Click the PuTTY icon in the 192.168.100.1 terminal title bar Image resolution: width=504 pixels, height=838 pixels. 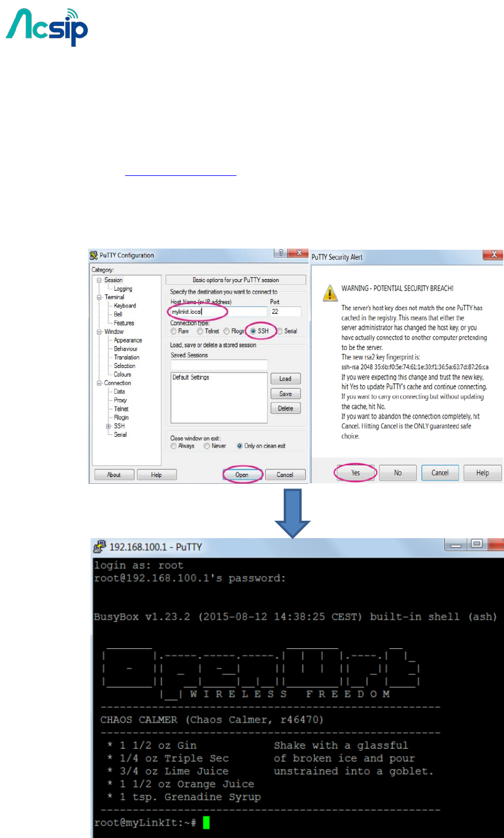coord(100,547)
